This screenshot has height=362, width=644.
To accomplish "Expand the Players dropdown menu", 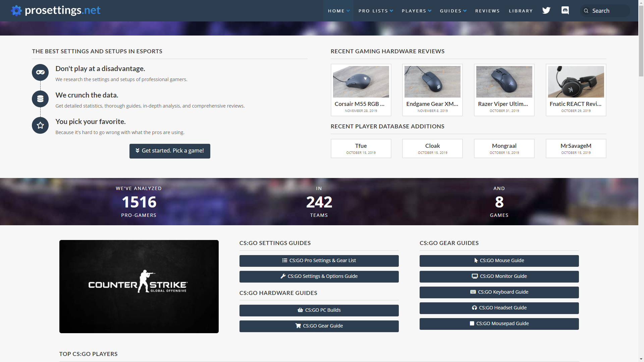I will (x=416, y=11).
